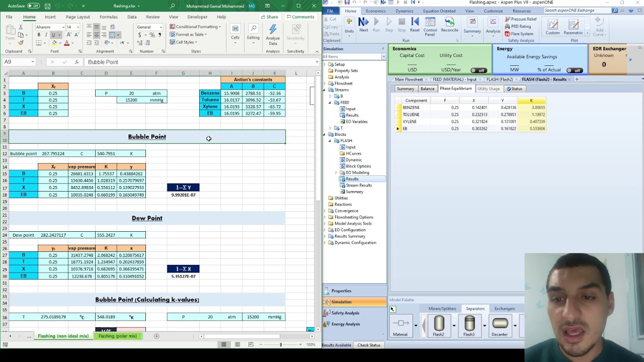
Task: Open the Aspen Control Panel
Action: (430, 27)
